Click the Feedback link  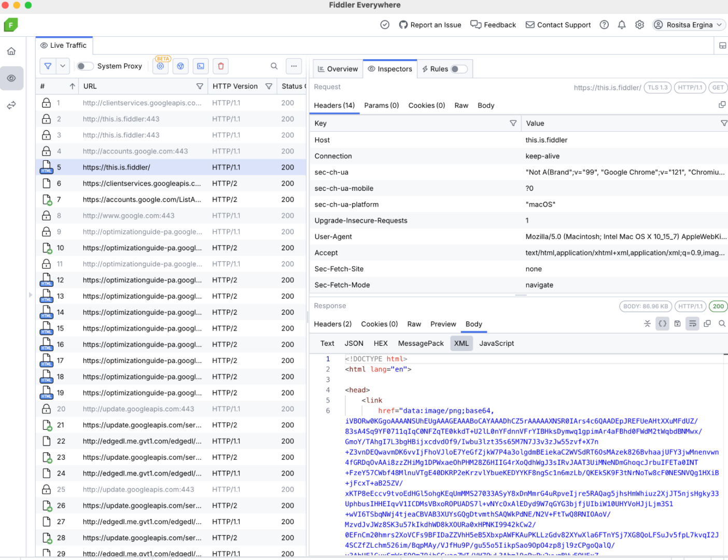coord(493,25)
